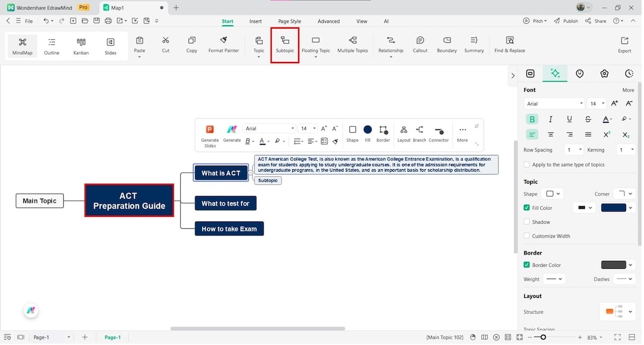
Task: Toggle Strikethrough in the right panel
Action: click(x=588, y=119)
